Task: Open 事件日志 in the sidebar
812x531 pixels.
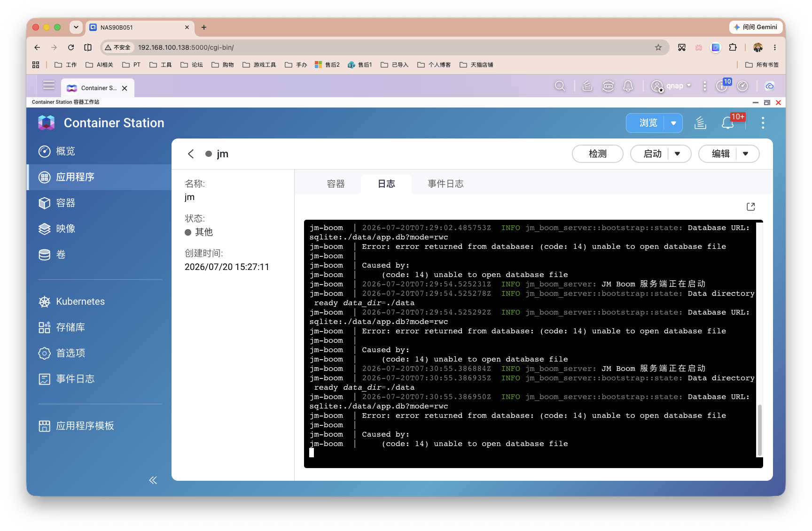Action: click(99, 379)
